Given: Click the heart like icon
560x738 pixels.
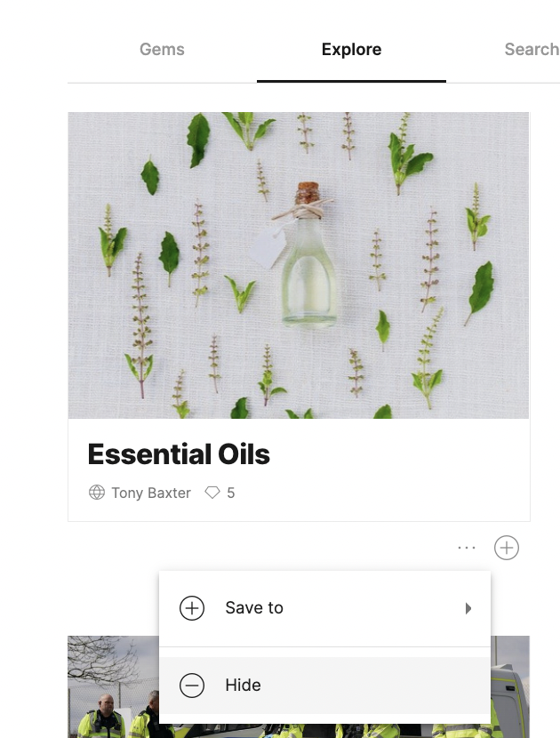Looking at the screenshot, I should click(212, 493).
